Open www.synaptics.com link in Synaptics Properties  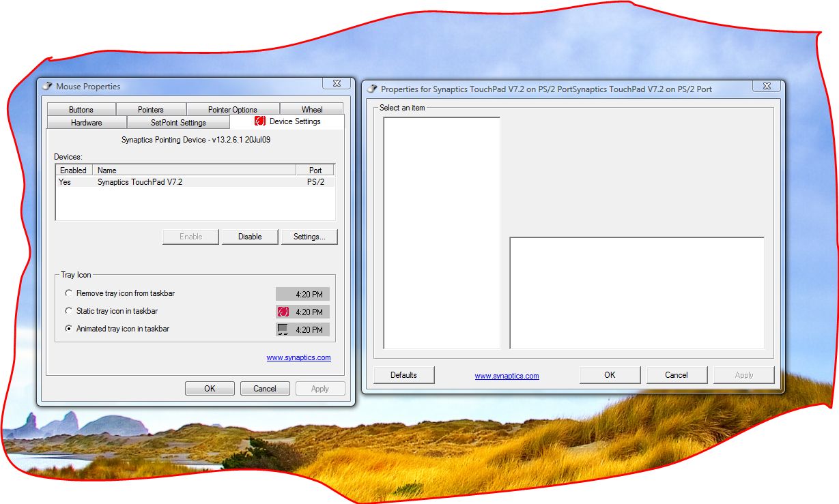click(x=507, y=376)
